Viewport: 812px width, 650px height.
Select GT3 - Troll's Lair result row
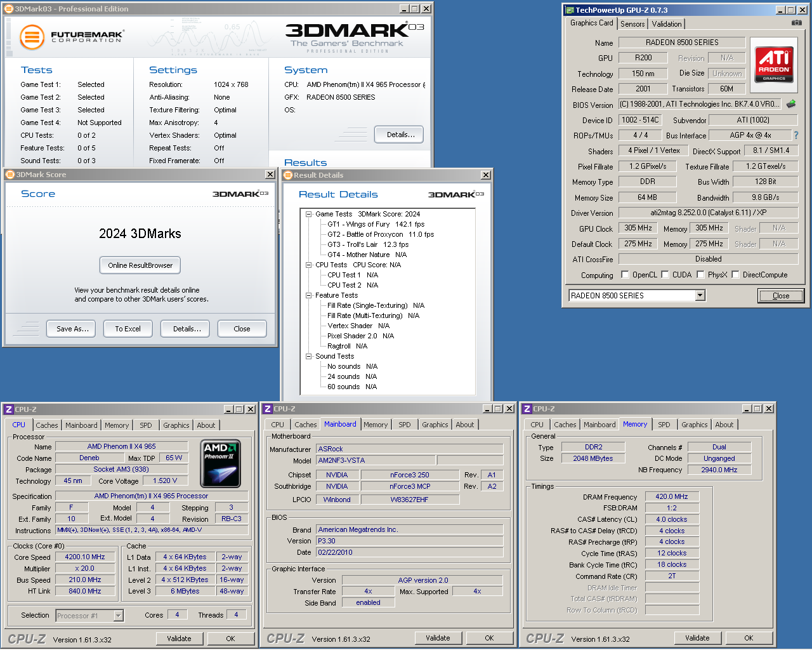[368, 244]
